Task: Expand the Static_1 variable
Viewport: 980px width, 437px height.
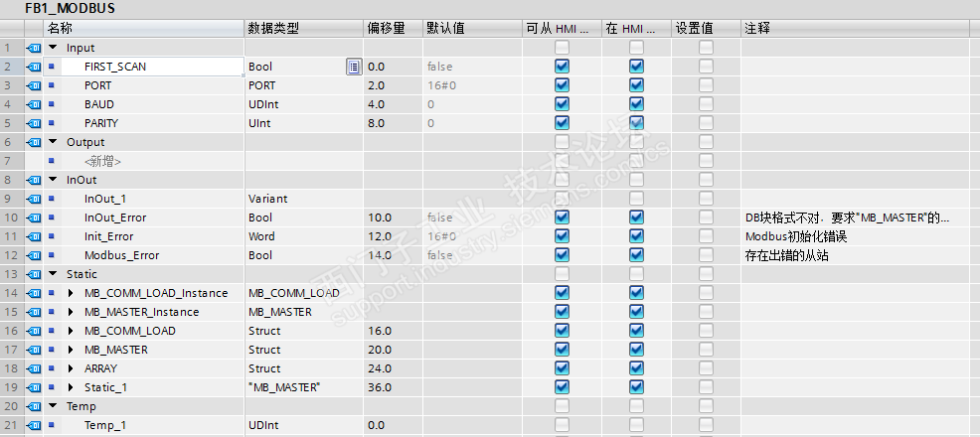Action: tap(71, 387)
